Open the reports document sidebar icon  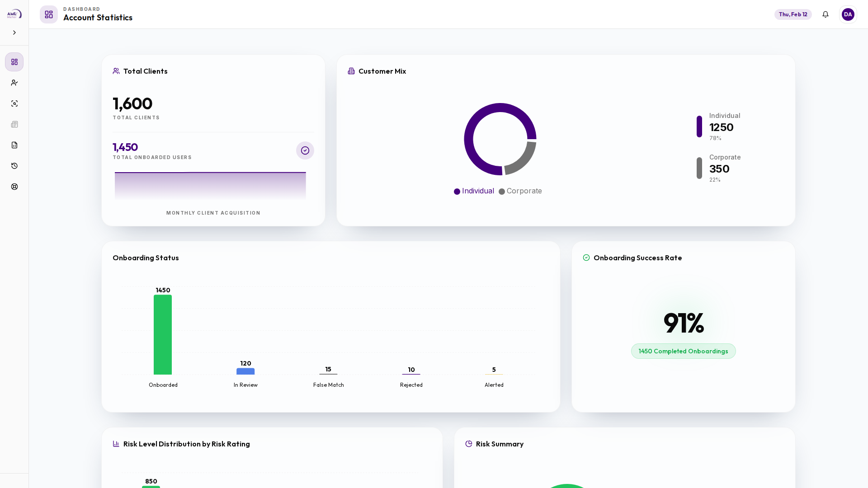point(14,145)
